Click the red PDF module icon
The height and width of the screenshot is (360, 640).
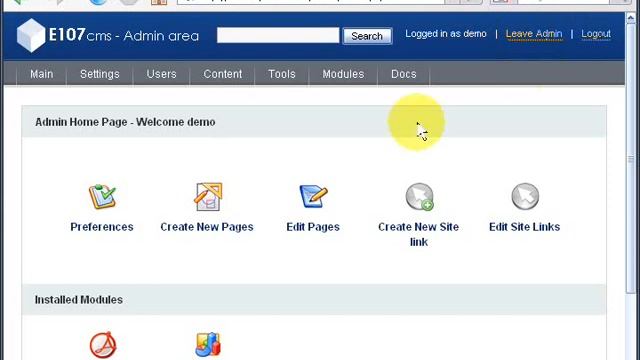(x=103, y=345)
